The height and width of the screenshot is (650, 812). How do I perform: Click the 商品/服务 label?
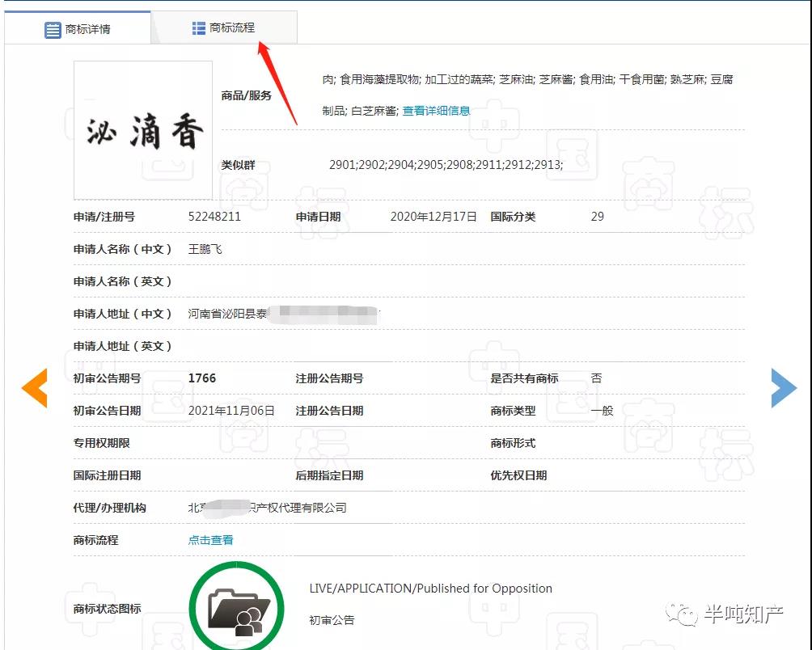247,95
